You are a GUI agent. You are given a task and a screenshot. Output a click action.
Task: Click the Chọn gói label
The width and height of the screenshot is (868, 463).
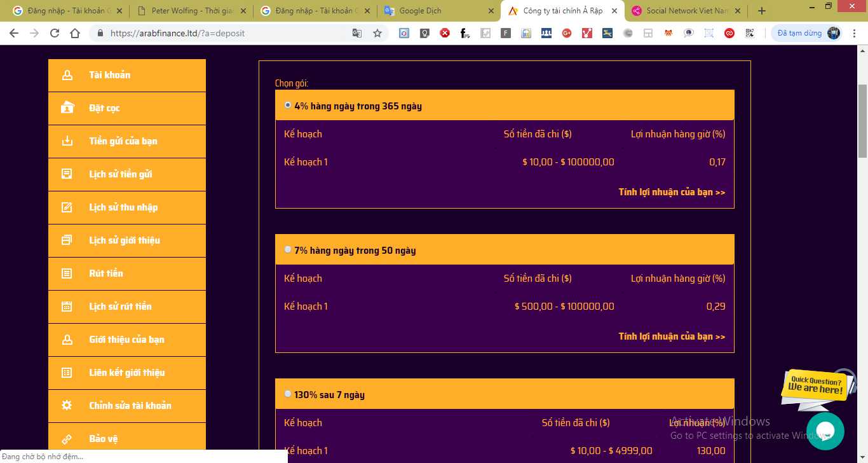click(292, 83)
